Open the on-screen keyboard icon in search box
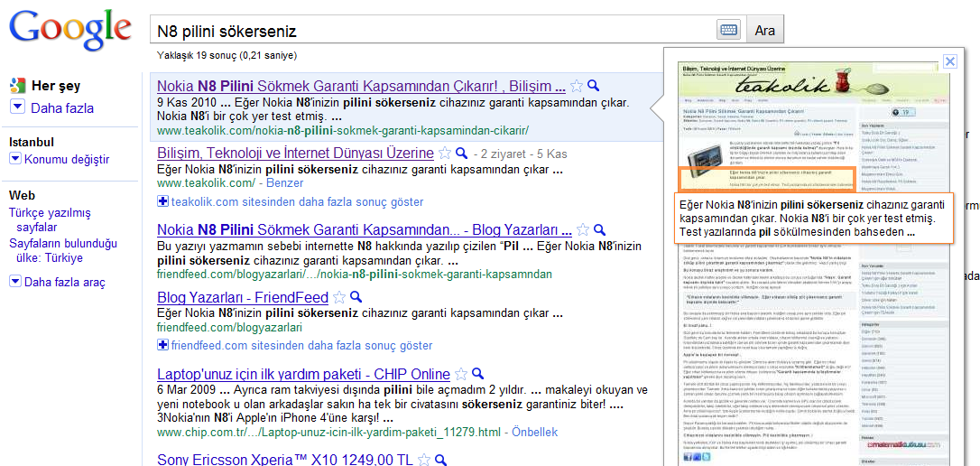Screen dimensions: 980x466 [x=728, y=30]
